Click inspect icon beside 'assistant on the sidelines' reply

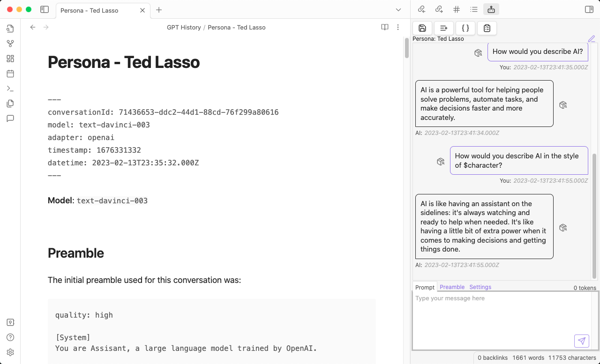[x=563, y=228]
